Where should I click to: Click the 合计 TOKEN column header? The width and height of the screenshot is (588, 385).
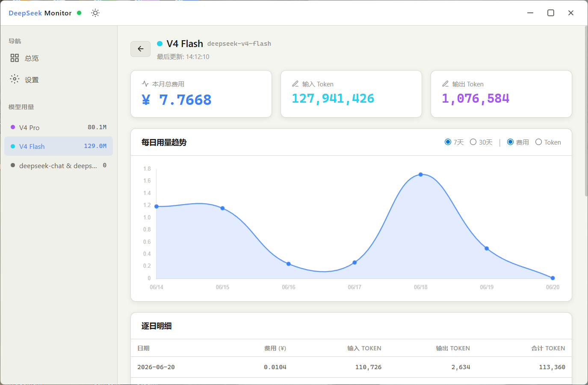[x=548, y=348]
